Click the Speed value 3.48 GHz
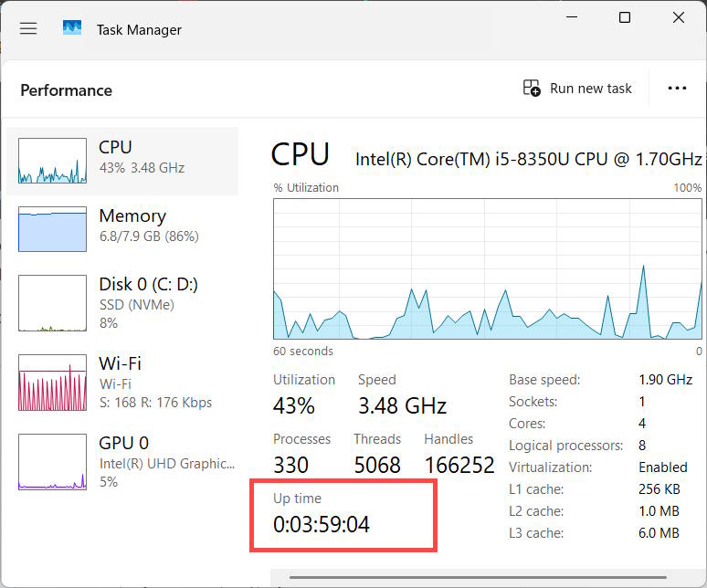Screen dimensions: 707x588 pyautogui.click(x=402, y=405)
